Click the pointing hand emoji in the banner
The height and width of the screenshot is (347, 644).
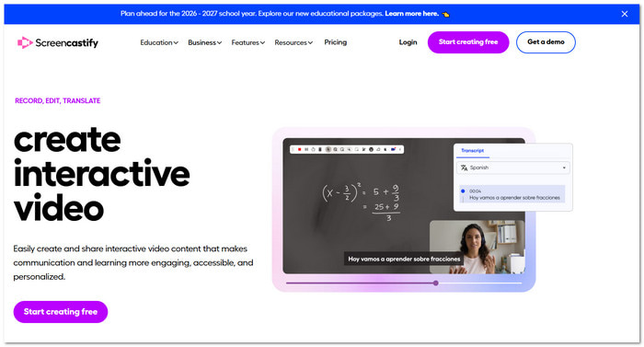click(x=446, y=15)
